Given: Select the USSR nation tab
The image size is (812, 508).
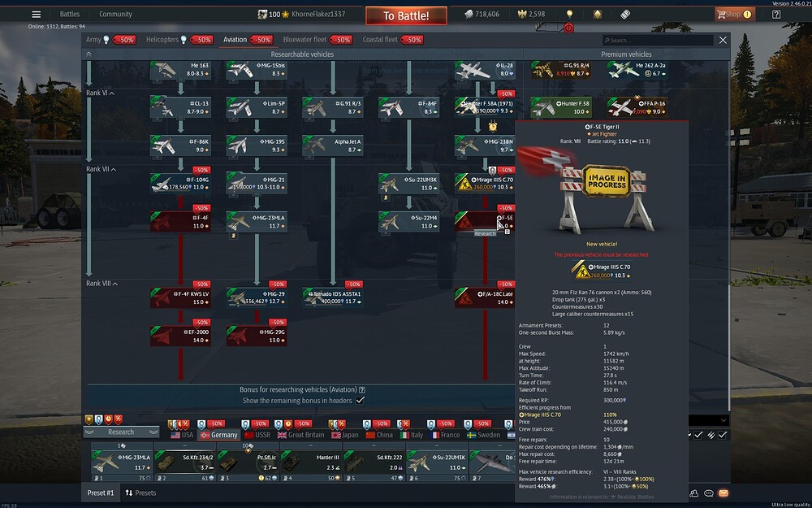Looking at the screenshot, I should click(257, 435).
